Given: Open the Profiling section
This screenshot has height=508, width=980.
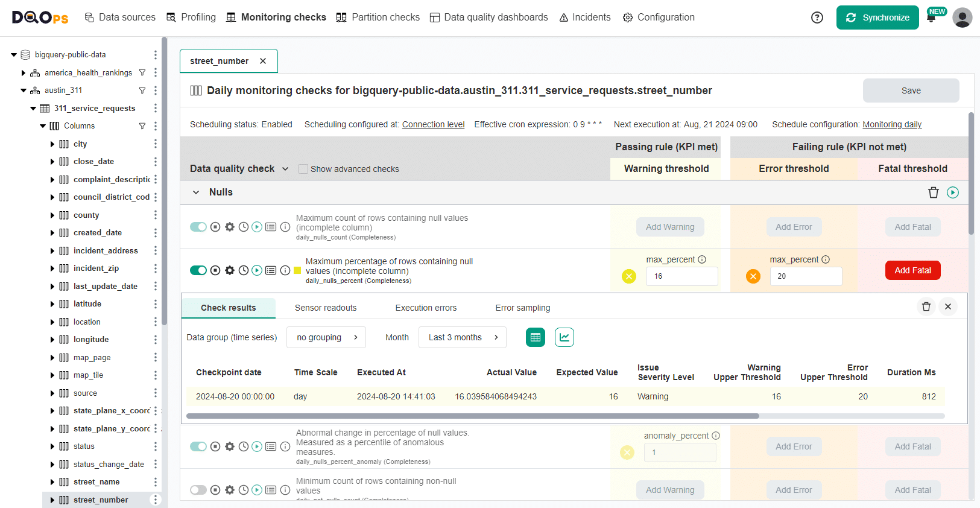Looking at the screenshot, I should pos(191,17).
